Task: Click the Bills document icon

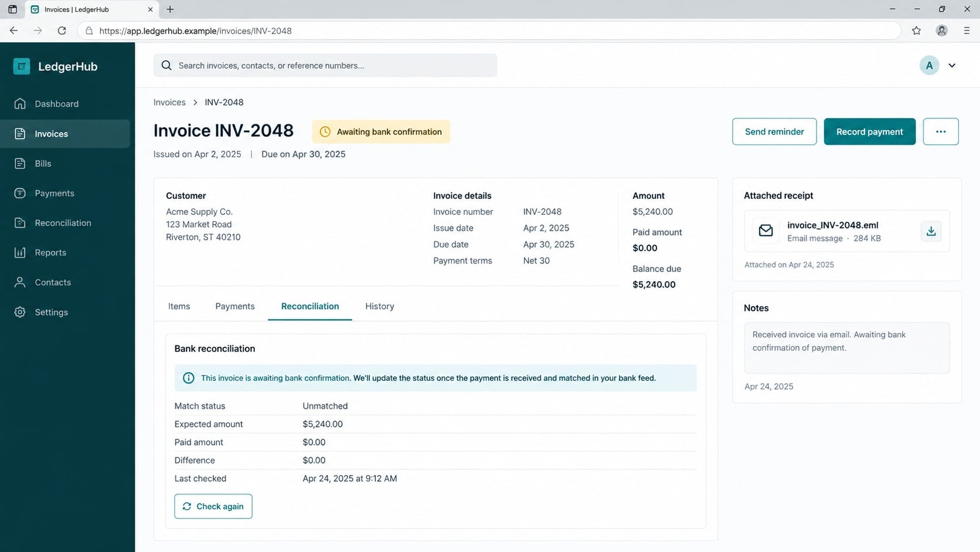Action: tap(20, 164)
